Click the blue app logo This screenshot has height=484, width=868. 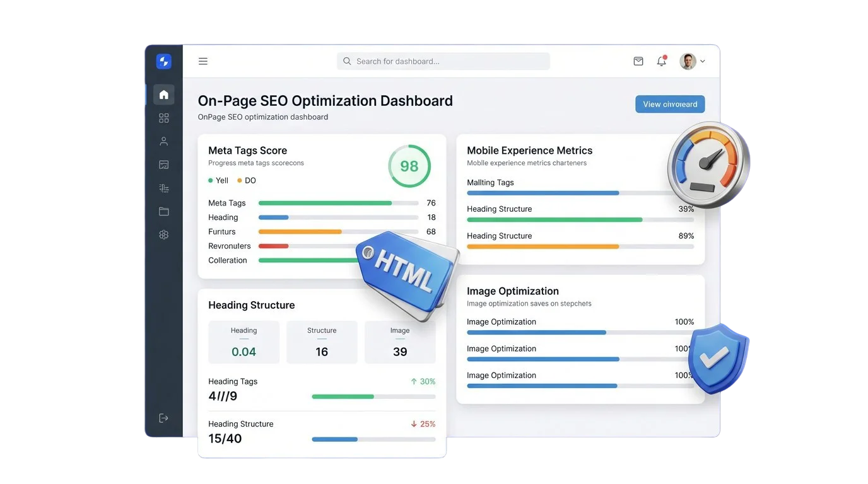pos(164,61)
